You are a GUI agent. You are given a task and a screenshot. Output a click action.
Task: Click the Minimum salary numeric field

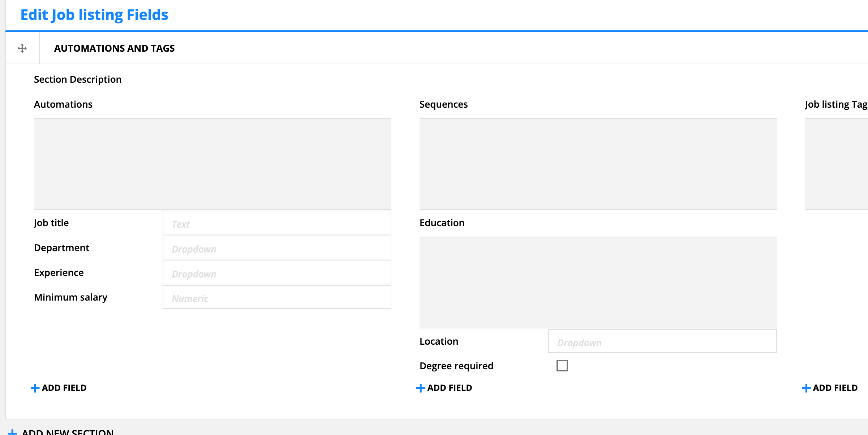(x=277, y=297)
